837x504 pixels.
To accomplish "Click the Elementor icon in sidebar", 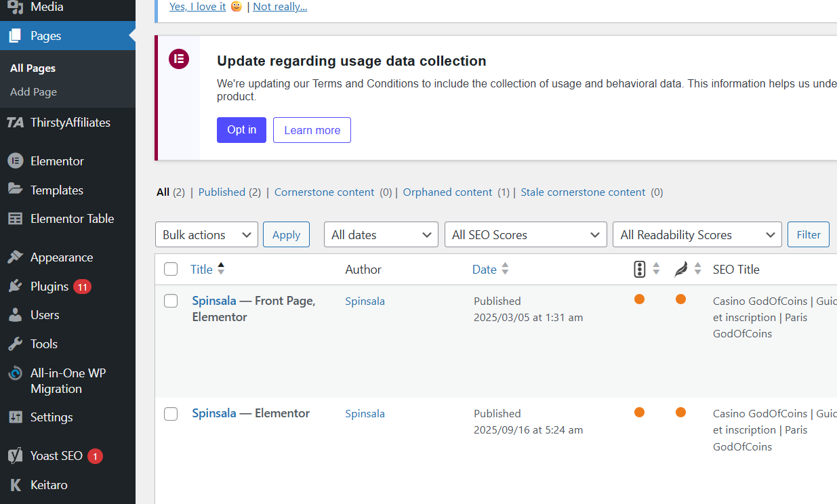I will coord(15,161).
